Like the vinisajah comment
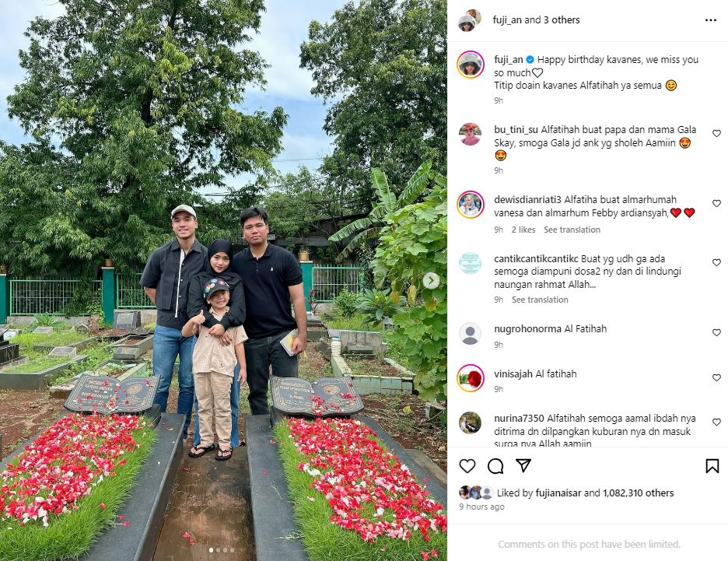This screenshot has width=728, height=561. pyautogui.click(x=716, y=377)
